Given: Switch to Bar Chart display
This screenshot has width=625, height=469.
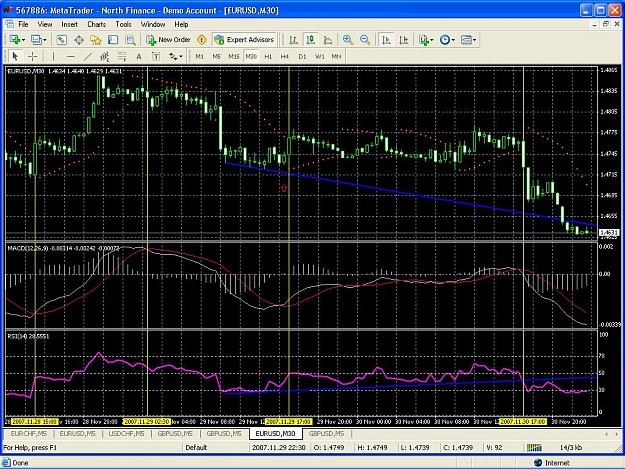Looking at the screenshot, I should [293, 39].
